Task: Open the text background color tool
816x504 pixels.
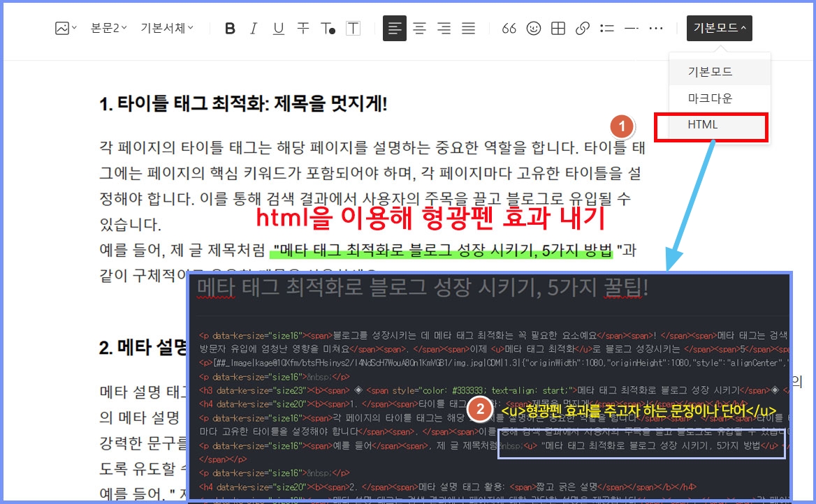Action: (x=353, y=29)
